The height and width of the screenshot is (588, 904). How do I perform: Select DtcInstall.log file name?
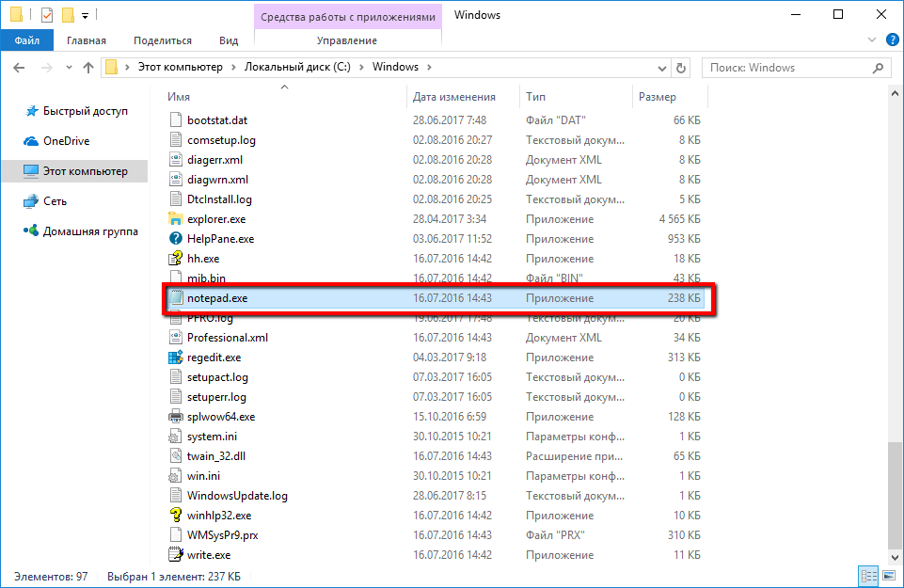[x=220, y=199]
